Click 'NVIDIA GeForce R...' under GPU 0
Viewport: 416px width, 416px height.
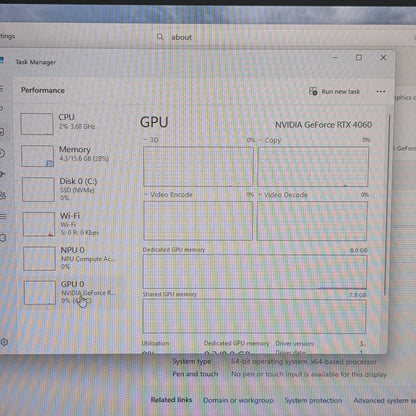click(88, 293)
